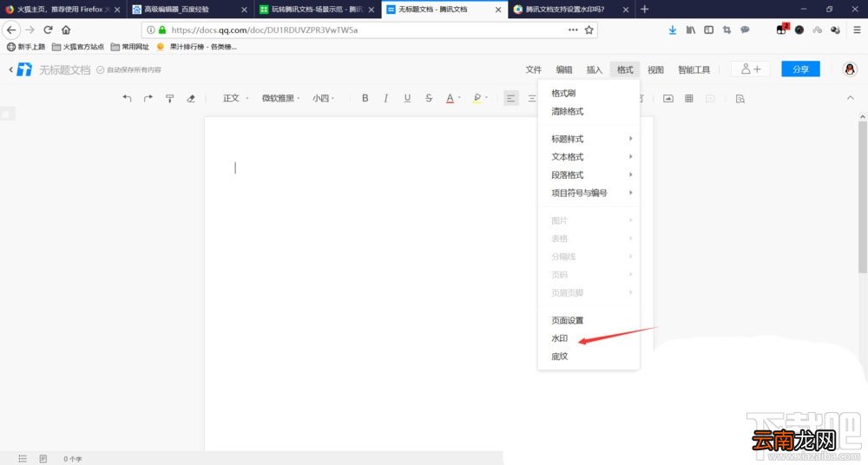Screen dimensions: 868x465
Task: Toggle italic formatting (I)
Action: click(385, 98)
